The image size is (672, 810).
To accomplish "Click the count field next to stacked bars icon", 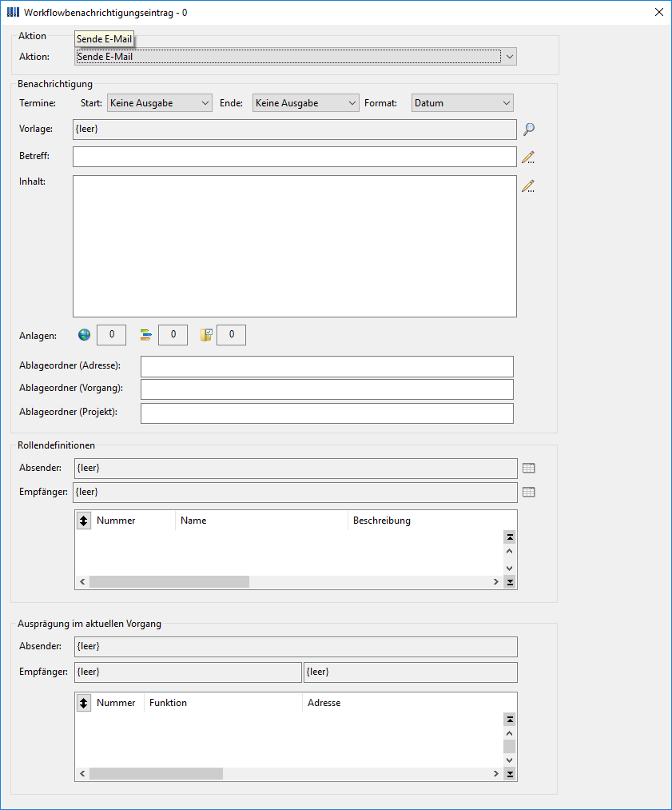I will pos(173,335).
